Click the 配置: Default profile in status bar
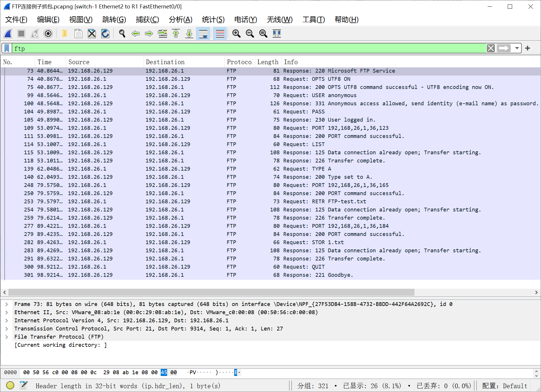Viewport: 541px width, 392px height. click(505, 386)
